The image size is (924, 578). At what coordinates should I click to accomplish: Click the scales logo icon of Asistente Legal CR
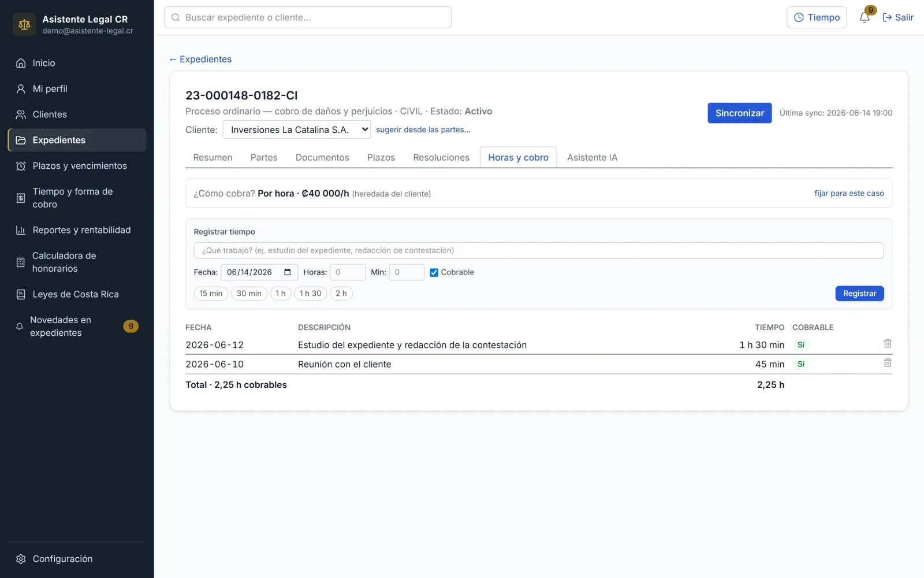point(24,24)
